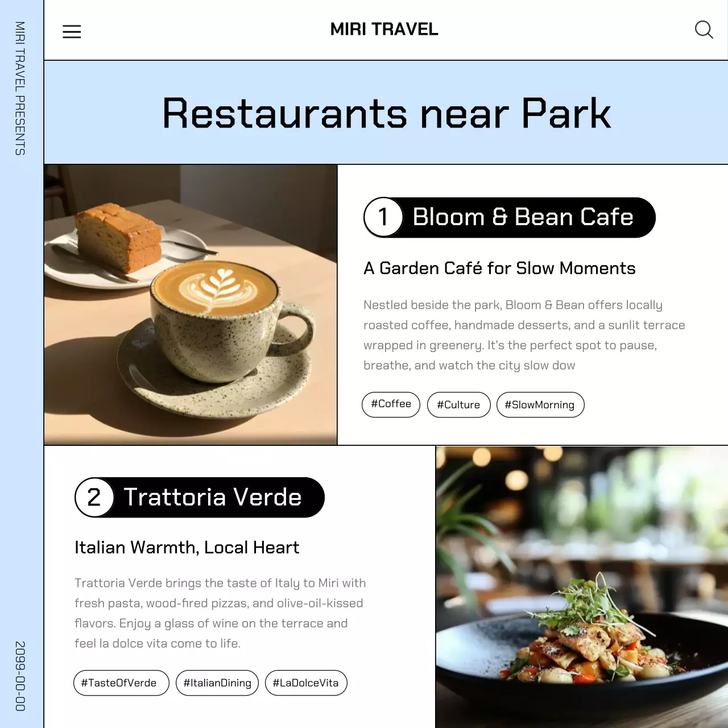Image resolution: width=728 pixels, height=728 pixels.
Task: Expand the Trattoria Verde description text
Action: 220,613
